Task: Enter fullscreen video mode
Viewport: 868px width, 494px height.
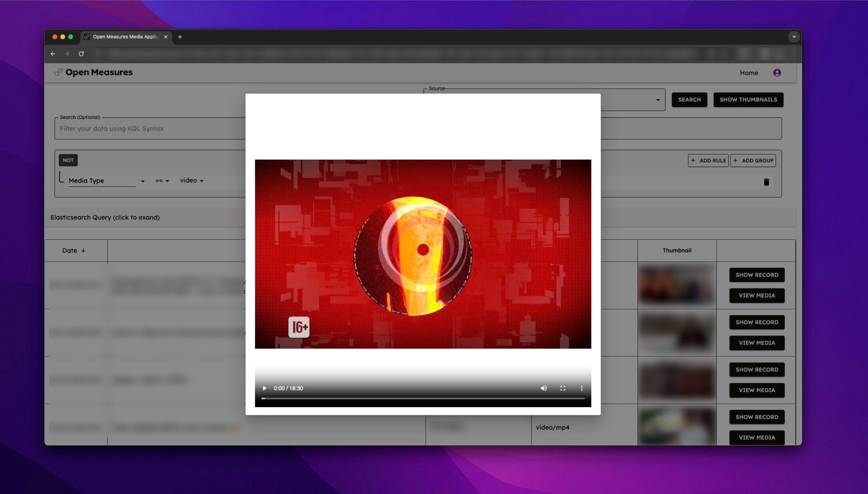Action: tap(563, 388)
